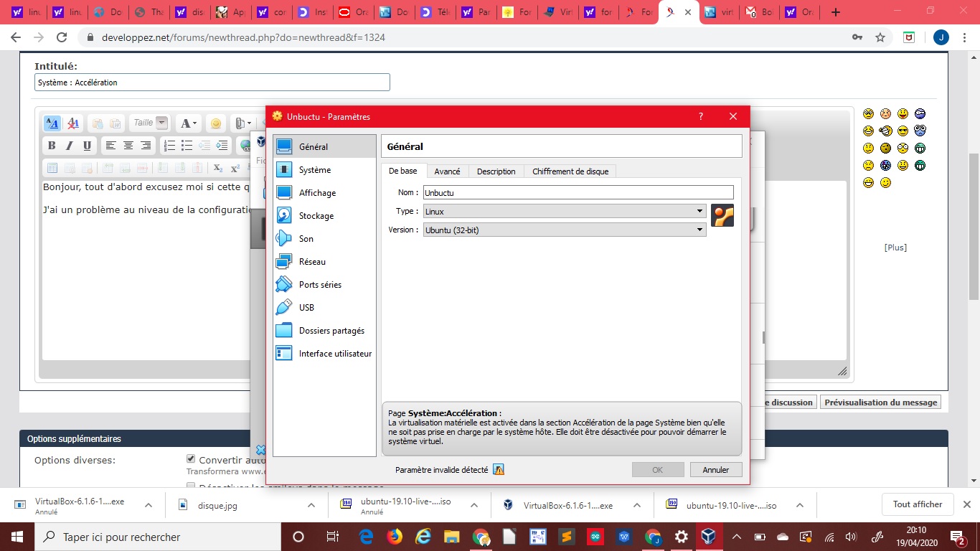The width and height of the screenshot is (980, 551).
Task: Open a new Chrome tab
Action: point(835,12)
